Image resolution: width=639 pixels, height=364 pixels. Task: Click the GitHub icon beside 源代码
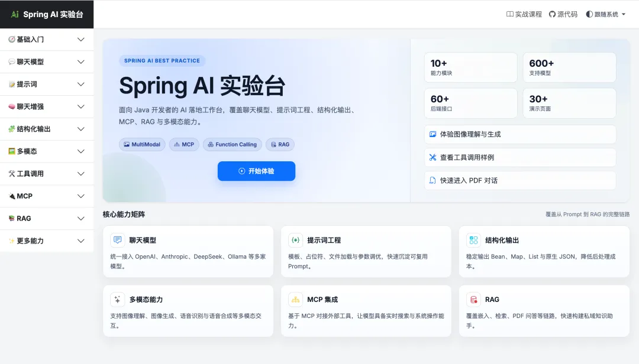552,14
